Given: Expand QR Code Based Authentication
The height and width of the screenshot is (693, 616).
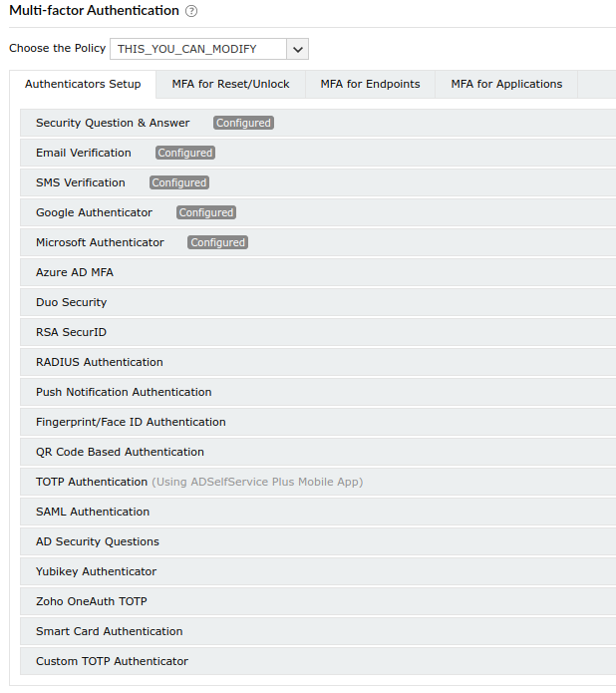Looking at the screenshot, I should (x=120, y=452).
